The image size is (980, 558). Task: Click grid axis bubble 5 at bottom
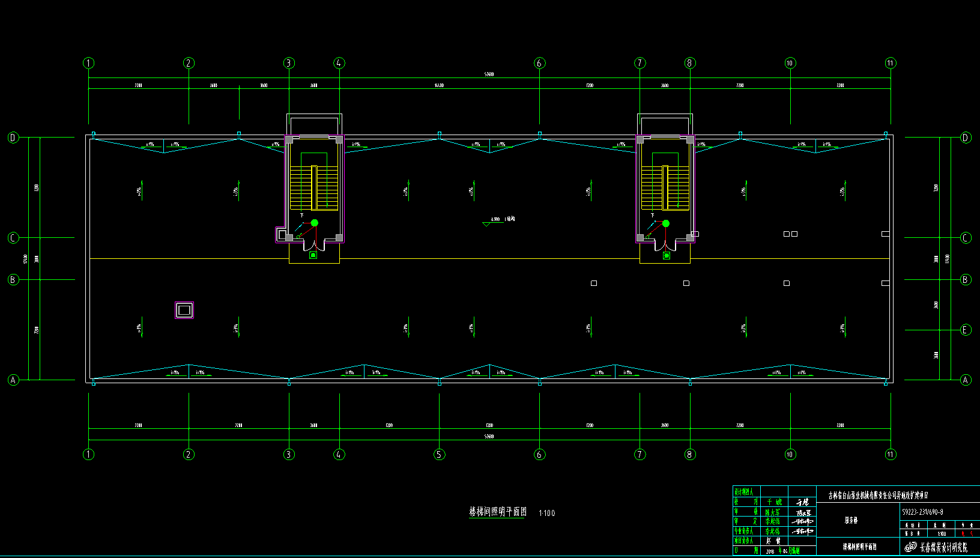pos(439,454)
